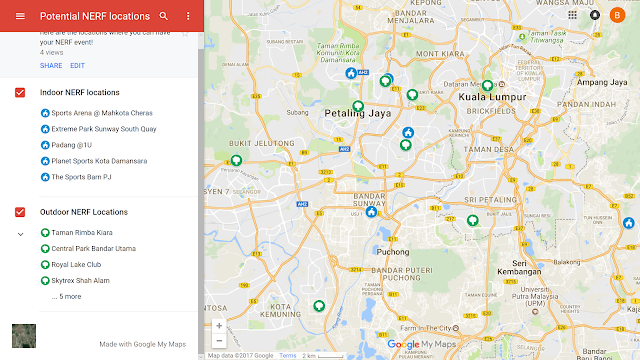The height and width of the screenshot is (360, 640).
Task: Open The Sports Barn PJ entry
Action: coord(81,177)
